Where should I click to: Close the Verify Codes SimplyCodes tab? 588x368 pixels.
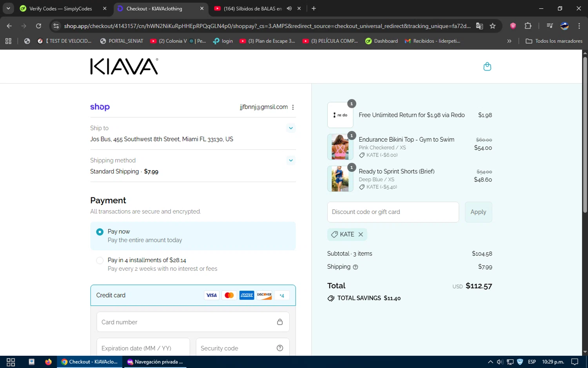click(x=105, y=9)
